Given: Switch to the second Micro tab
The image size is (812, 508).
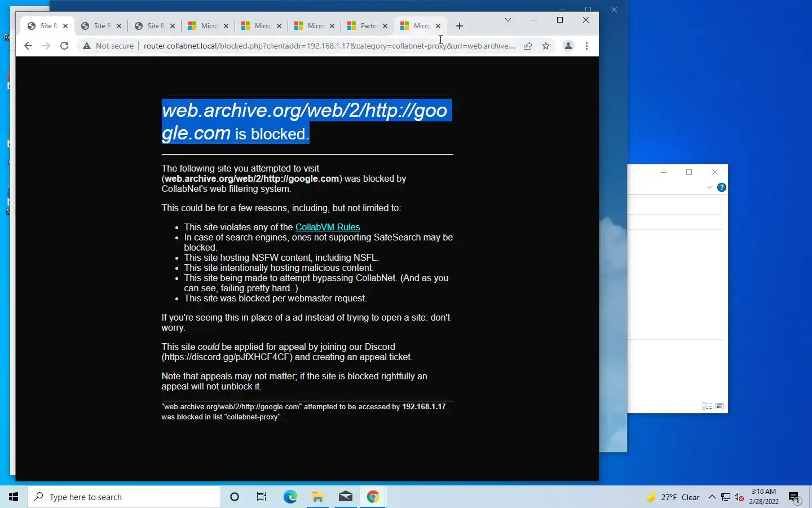Looking at the screenshot, I should point(262,26).
